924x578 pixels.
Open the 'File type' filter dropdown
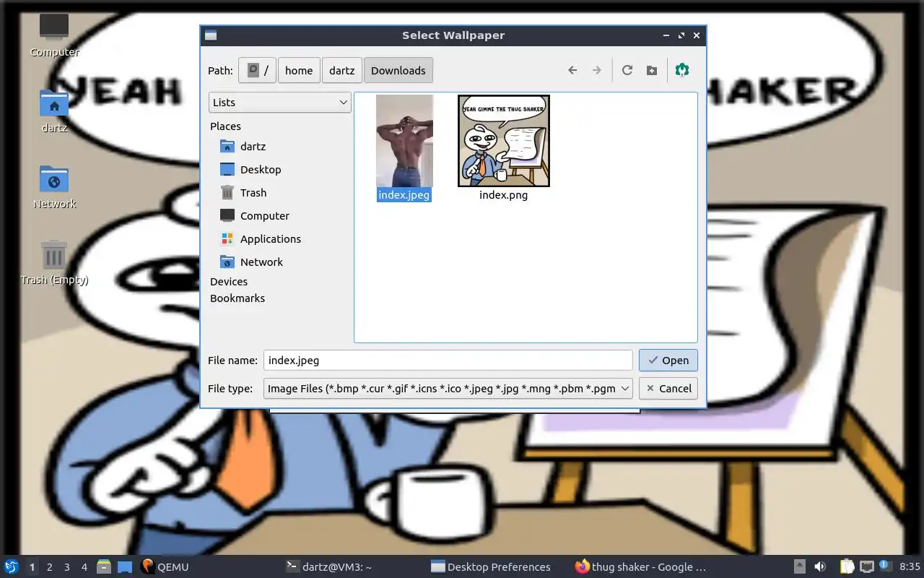point(448,388)
